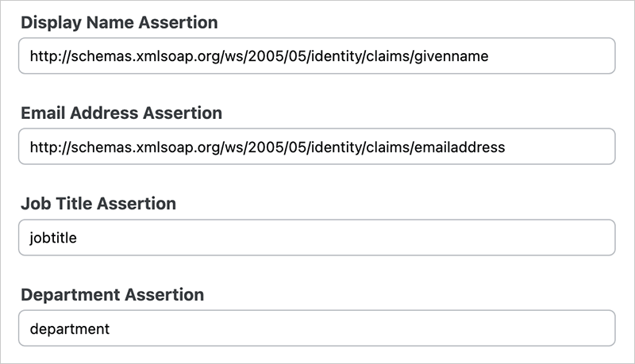Click the "jobtitle" value text
This screenshot has height=364, width=635.
click(x=53, y=237)
